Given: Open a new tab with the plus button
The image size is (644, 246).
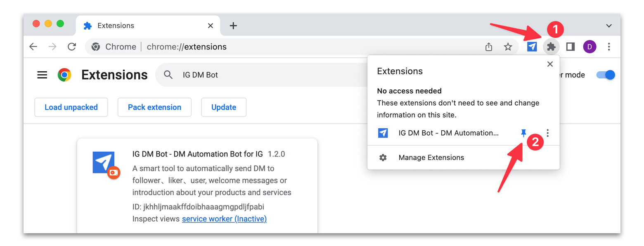Looking at the screenshot, I should point(233,25).
